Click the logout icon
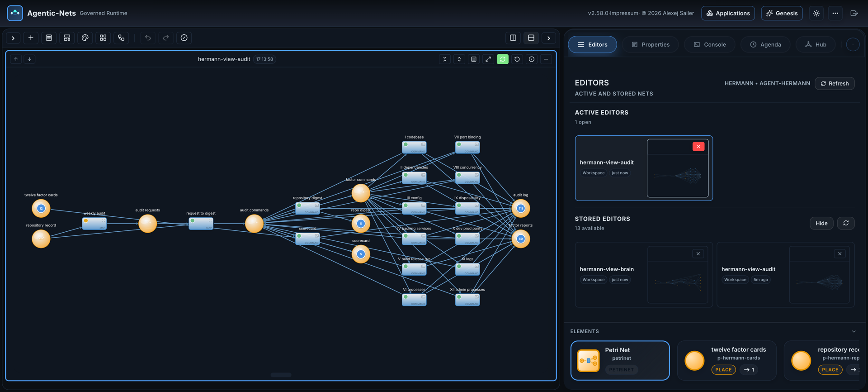The image size is (868, 392). (x=854, y=13)
